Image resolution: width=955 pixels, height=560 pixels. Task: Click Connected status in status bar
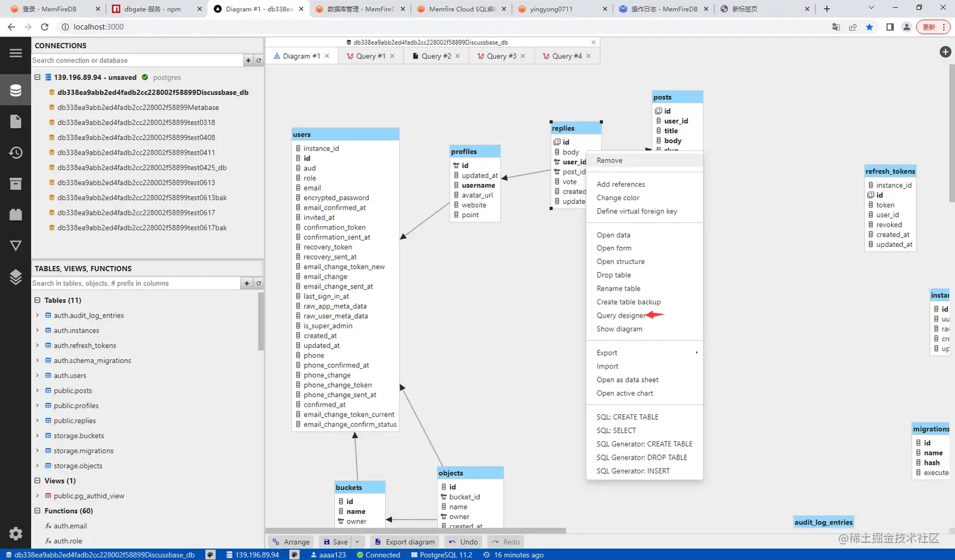pyautogui.click(x=378, y=555)
